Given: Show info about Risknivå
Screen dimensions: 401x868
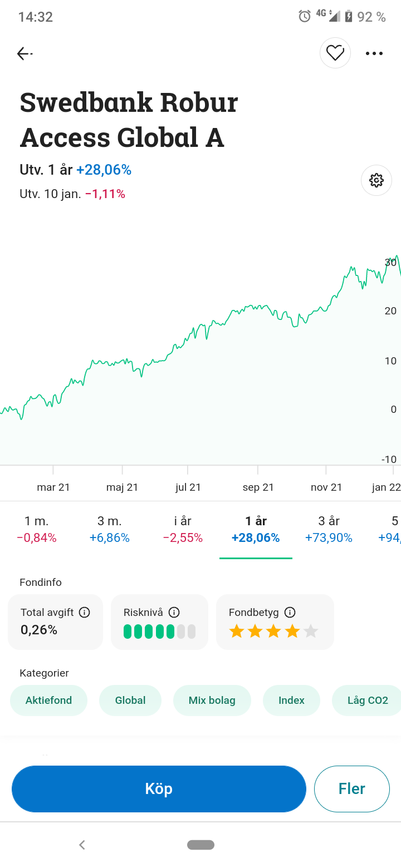Looking at the screenshot, I should [x=174, y=613].
